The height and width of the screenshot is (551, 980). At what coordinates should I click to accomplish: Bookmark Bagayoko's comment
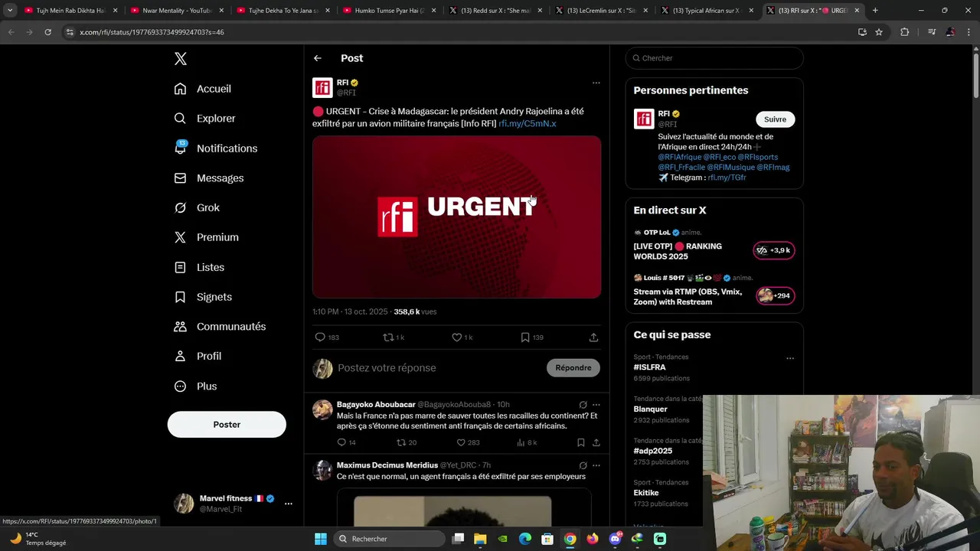[580, 442]
